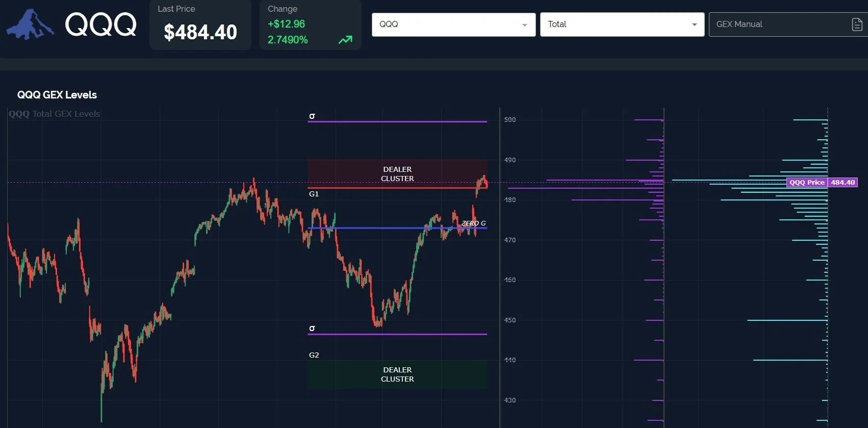Expand the QQQ dropdown arrow
Screen dimensions: 868x428
click(x=524, y=25)
